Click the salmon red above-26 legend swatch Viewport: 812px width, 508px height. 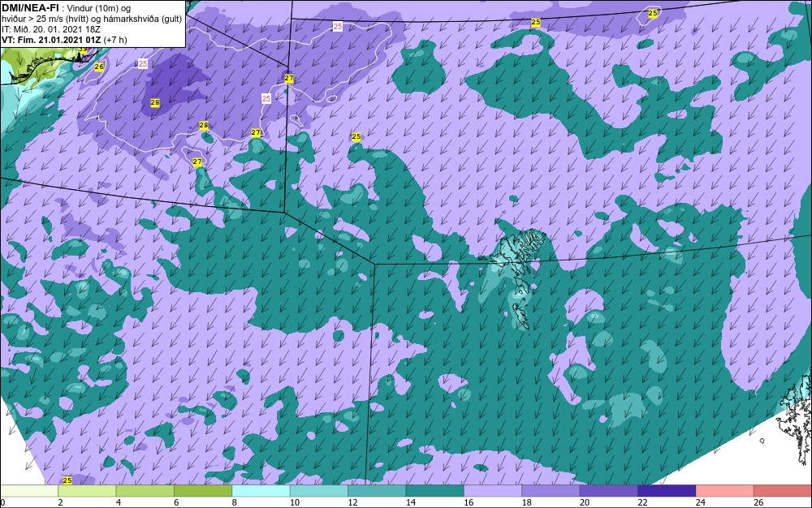pyautogui.click(x=783, y=491)
